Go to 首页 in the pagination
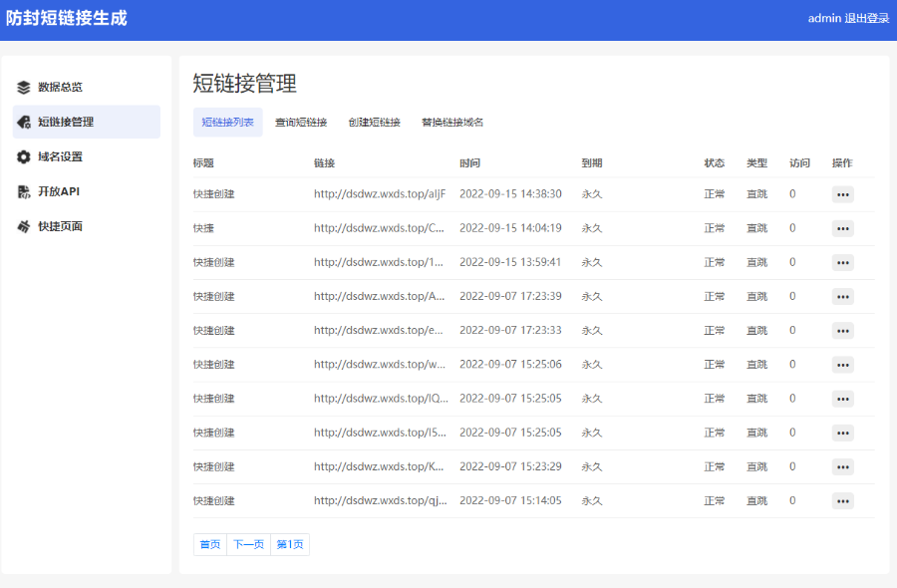 210,544
